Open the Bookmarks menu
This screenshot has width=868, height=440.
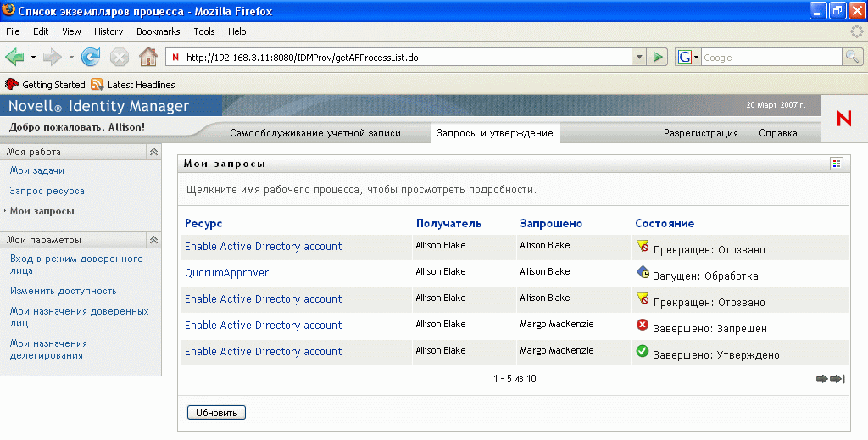158,31
